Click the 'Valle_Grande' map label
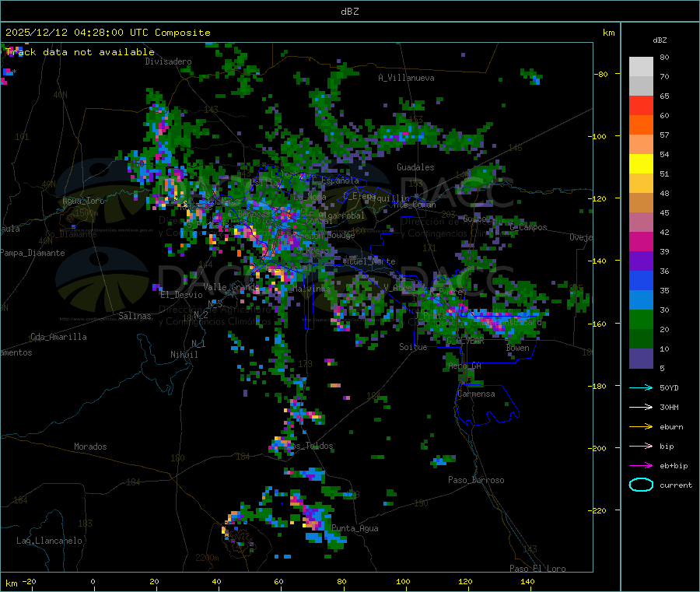 click(231, 286)
